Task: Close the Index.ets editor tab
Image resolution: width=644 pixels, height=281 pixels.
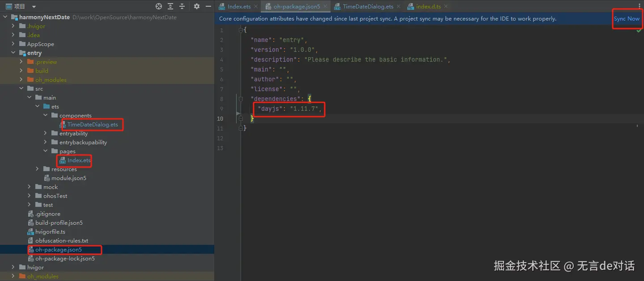Action: [x=255, y=6]
